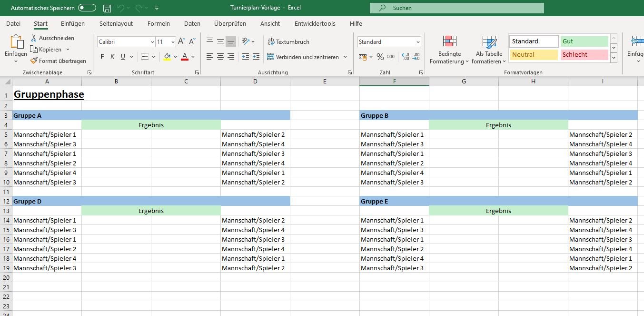This screenshot has height=316, width=644.
Task: Click the Ausschneiden scissors icon
Action: [34, 38]
